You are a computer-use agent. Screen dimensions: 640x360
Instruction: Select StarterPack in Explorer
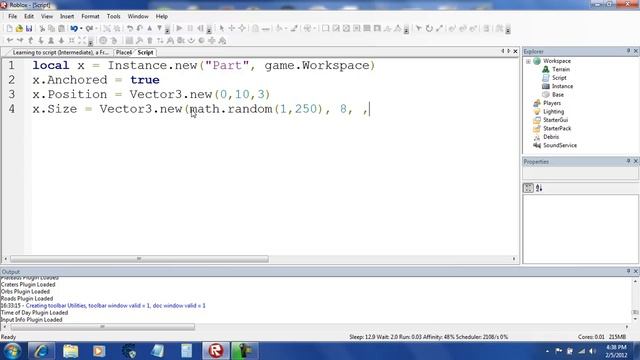(x=557, y=128)
